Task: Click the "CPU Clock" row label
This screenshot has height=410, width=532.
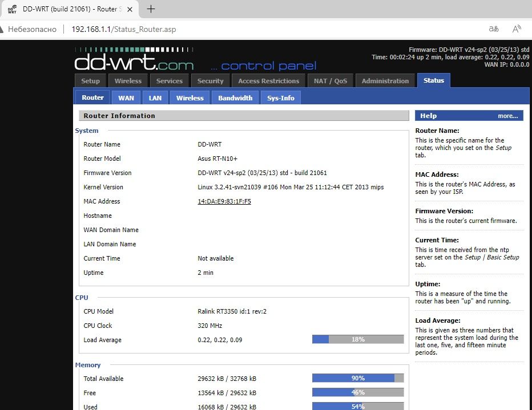Action: pyautogui.click(x=98, y=326)
